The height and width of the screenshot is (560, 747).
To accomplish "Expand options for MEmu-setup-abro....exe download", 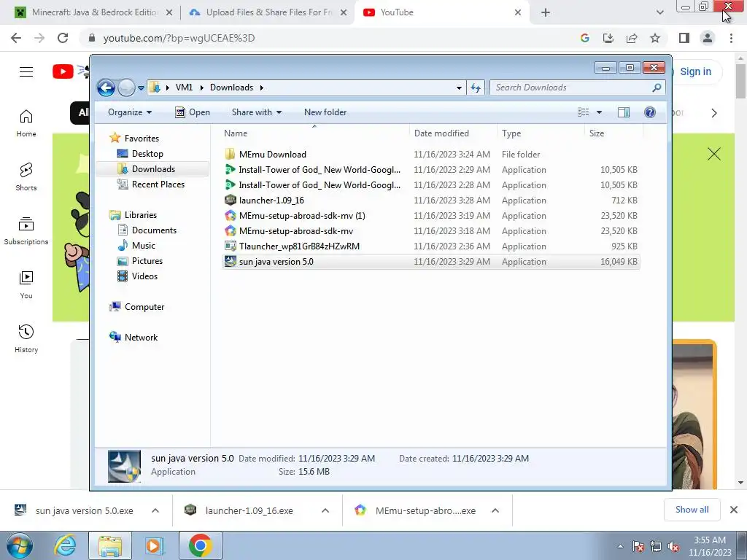I will (495, 511).
